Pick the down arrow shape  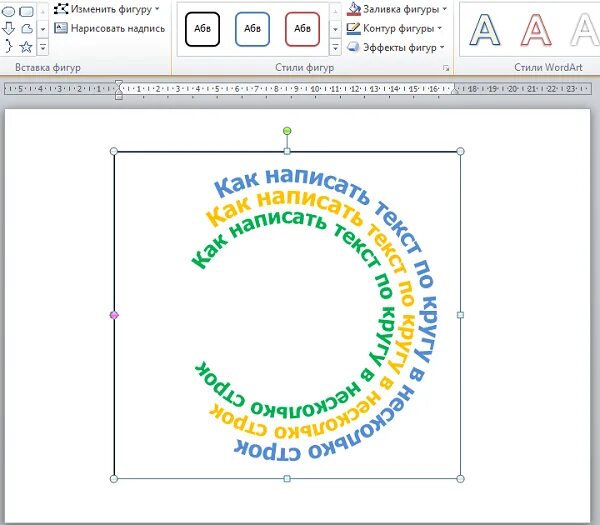click(x=8, y=29)
